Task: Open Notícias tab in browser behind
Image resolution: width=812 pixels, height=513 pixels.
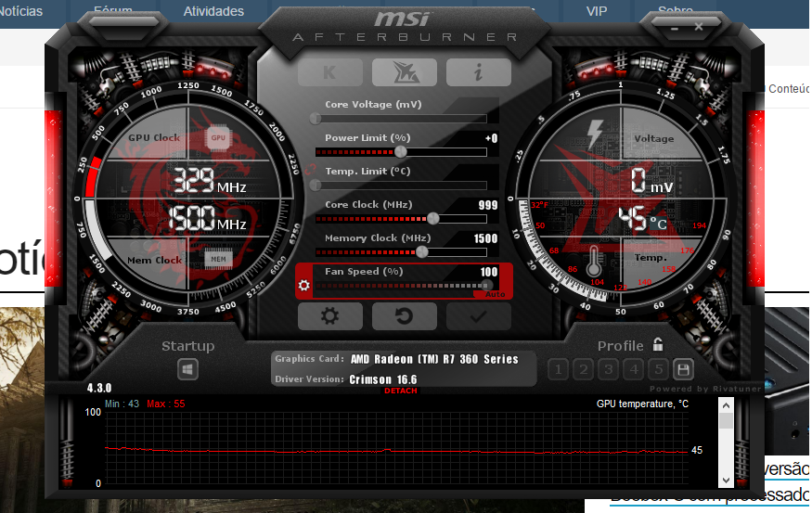Action: point(20,11)
